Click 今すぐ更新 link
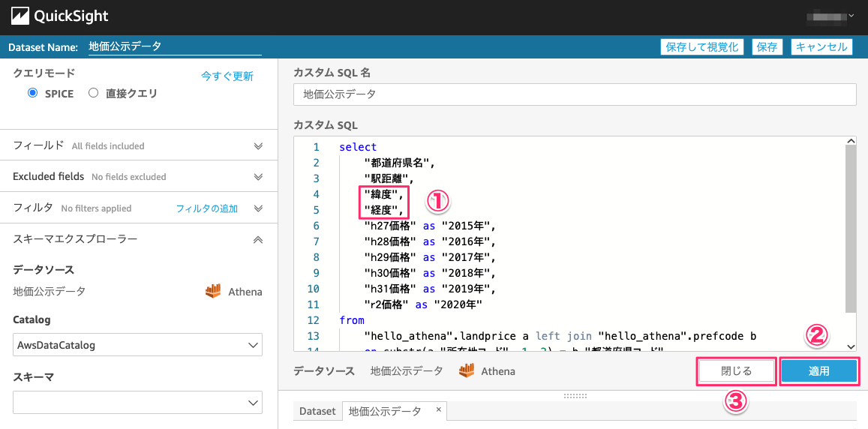 (227, 76)
